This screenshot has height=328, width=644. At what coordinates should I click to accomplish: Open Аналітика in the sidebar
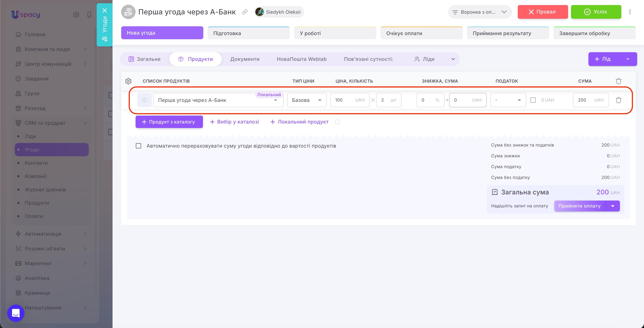37,278
